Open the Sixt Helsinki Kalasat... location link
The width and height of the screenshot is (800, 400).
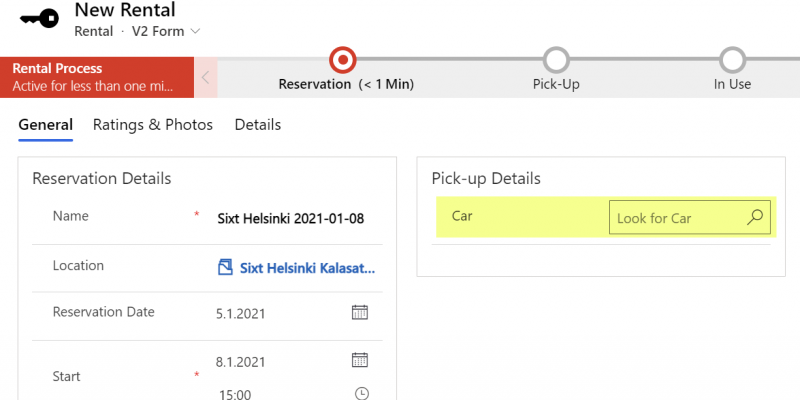(308, 268)
